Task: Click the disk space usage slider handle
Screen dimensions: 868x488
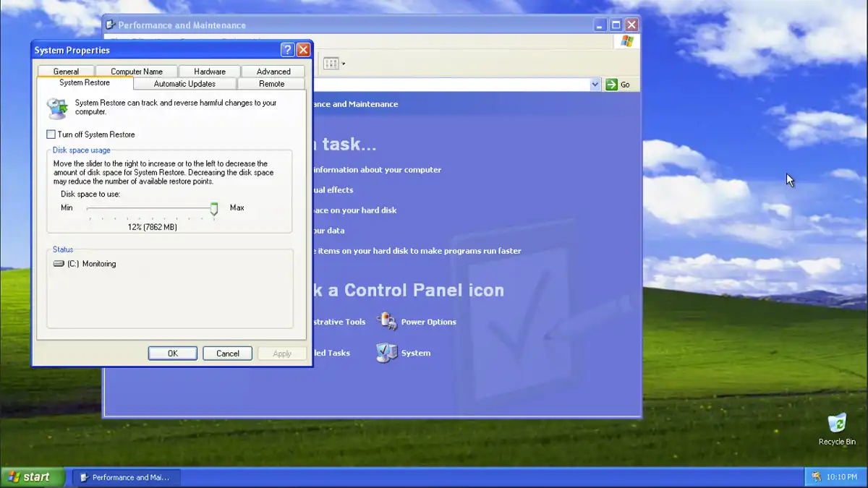Action: point(214,208)
